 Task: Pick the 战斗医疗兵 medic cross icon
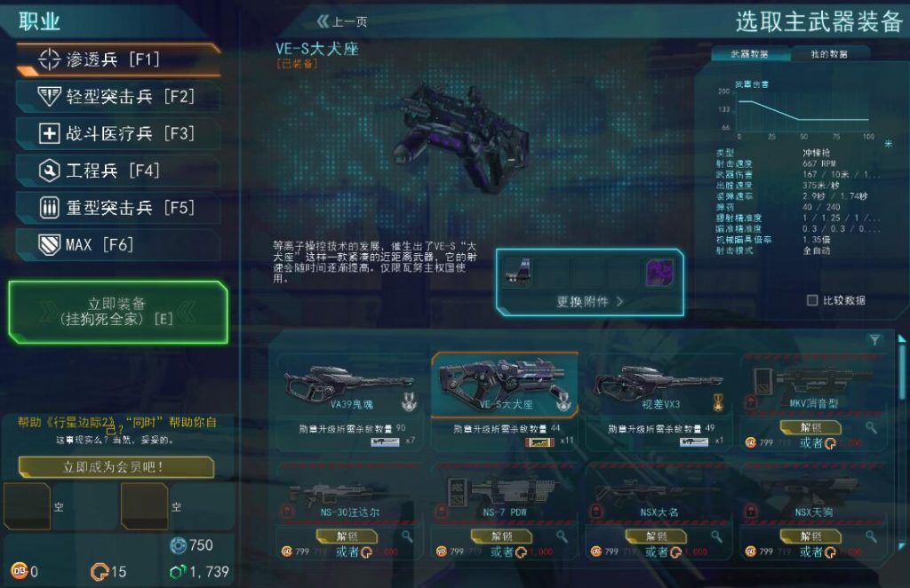(50, 133)
